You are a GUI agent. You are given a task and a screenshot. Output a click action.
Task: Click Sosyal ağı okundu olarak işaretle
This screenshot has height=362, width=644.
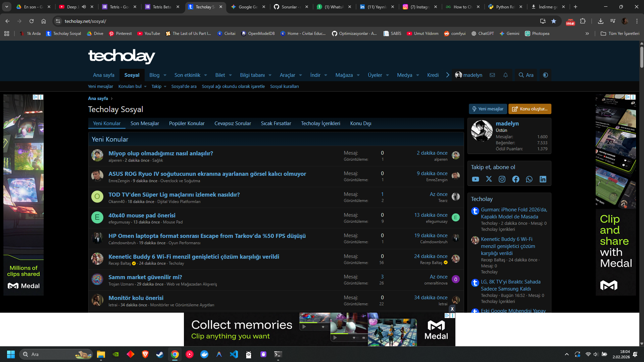coord(233,87)
